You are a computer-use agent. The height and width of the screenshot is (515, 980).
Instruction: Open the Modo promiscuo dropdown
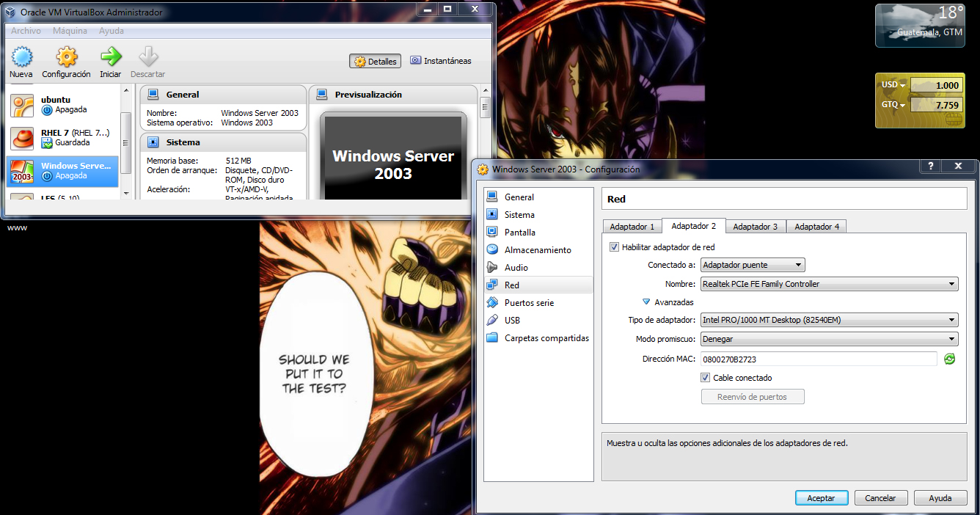[x=829, y=339]
